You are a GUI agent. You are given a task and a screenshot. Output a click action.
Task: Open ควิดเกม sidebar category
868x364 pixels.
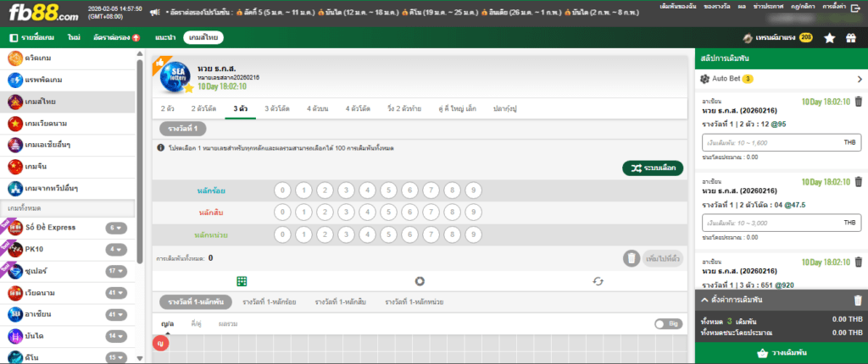68,58
